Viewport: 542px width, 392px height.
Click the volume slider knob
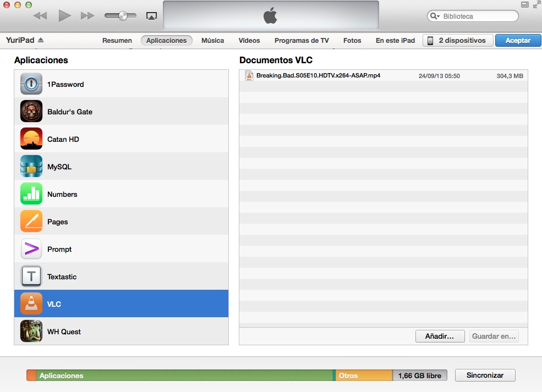click(123, 15)
